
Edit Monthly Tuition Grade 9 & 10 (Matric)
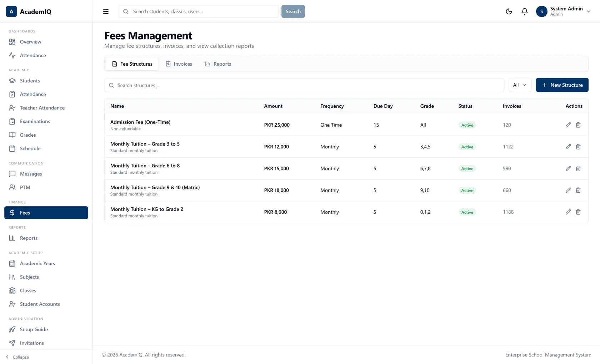tap(568, 190)
